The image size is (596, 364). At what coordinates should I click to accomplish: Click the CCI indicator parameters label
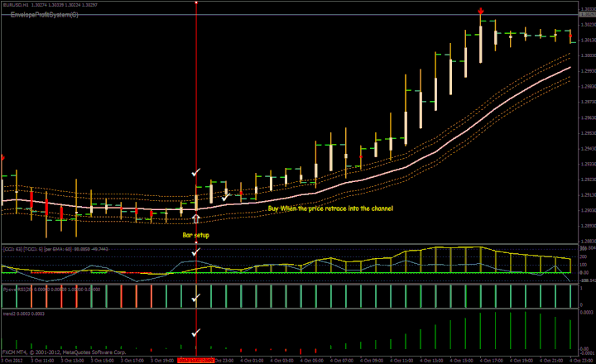click(55, 249)
